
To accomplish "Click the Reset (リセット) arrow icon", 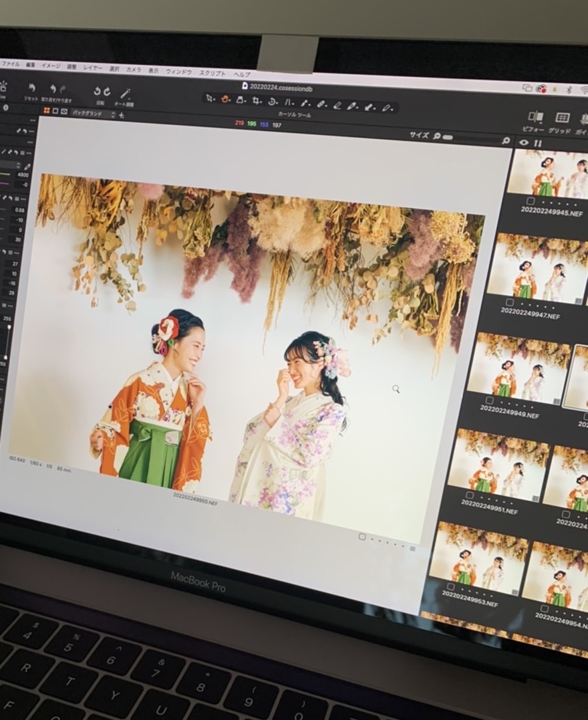I will [x=31, y=88].
